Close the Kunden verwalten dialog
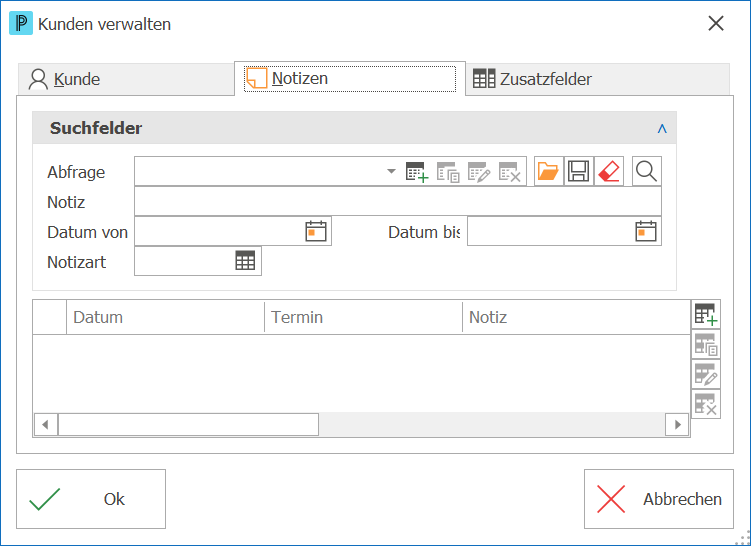Screen dimensions: 751x546 [716, 23]
